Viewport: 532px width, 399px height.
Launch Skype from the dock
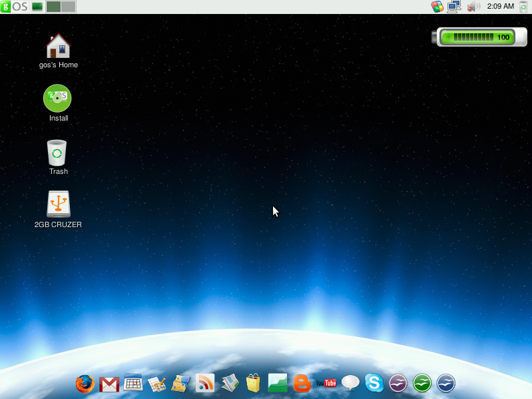coord(374,383)
